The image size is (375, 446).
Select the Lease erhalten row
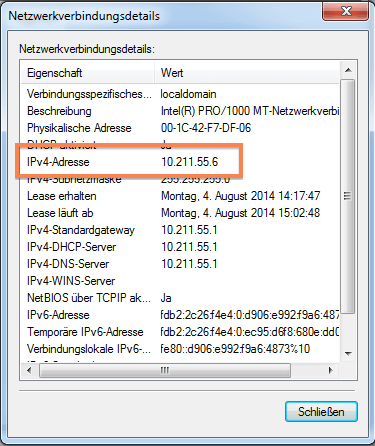[180, 196]
